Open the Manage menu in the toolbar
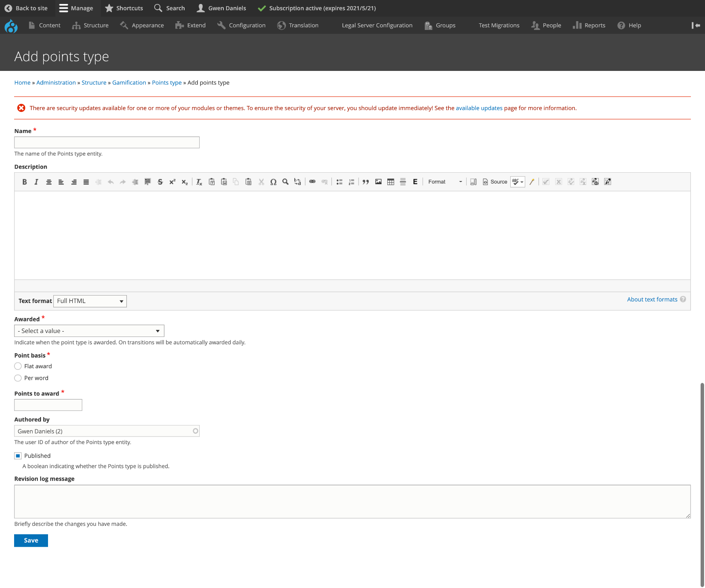 coord(76,8)
